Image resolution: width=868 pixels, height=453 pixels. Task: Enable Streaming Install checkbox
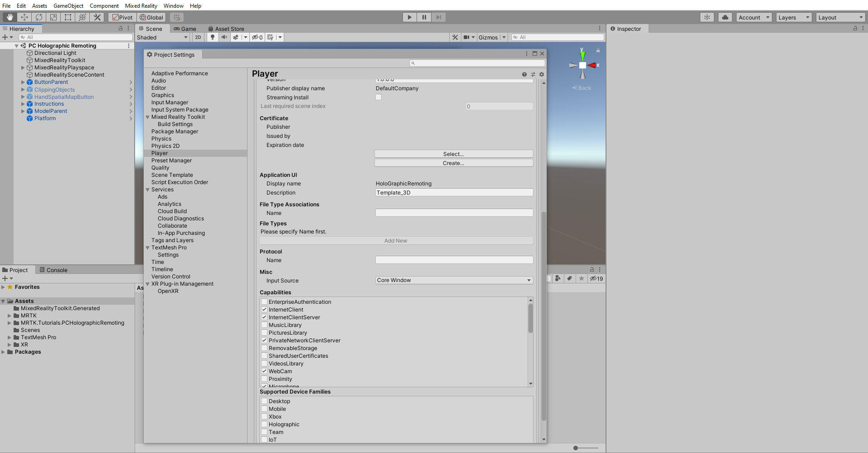(378, 97)
